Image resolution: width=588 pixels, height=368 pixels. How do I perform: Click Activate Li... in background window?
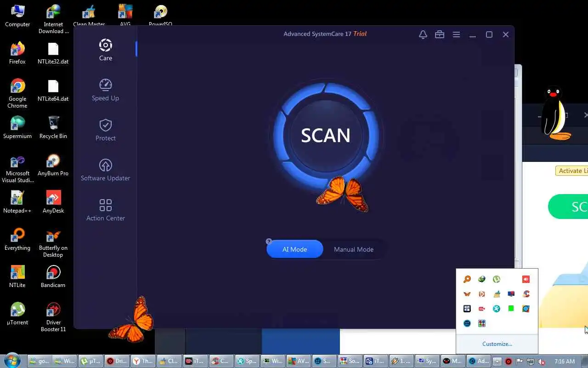[571, 171]
